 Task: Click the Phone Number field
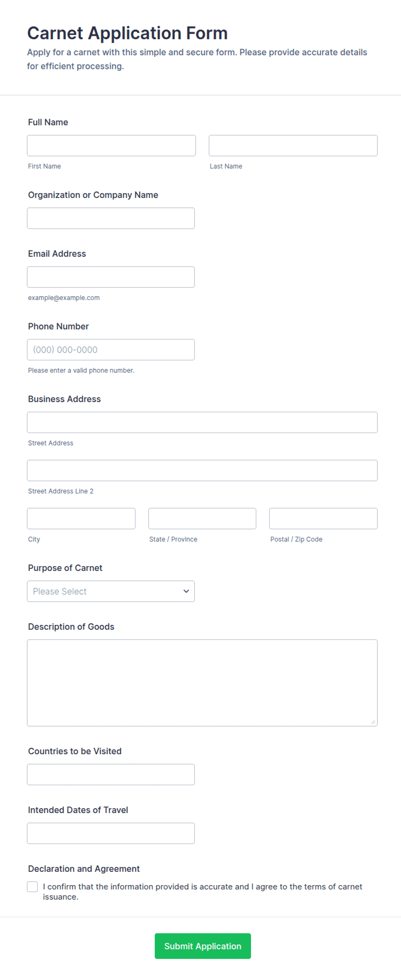tap(111, 350)
